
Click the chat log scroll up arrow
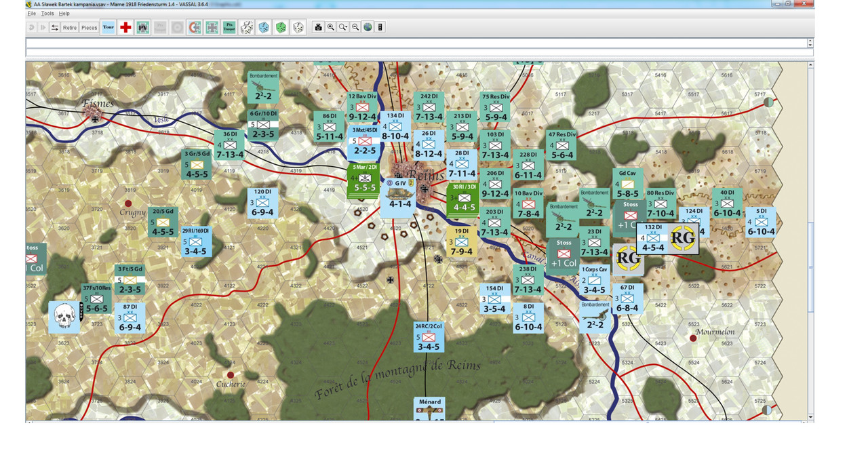(810, 41)
